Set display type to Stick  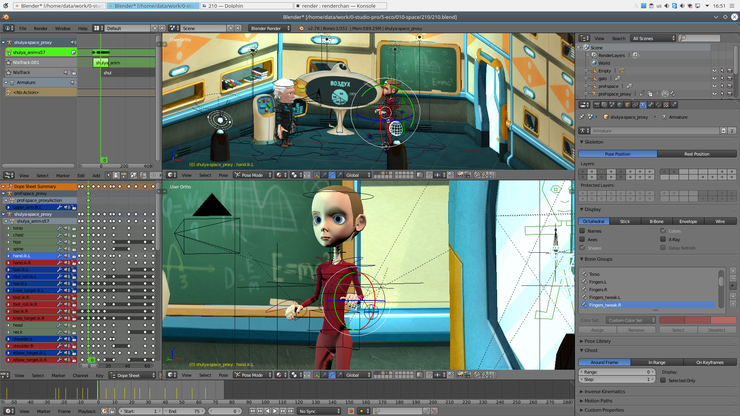coord(625,221)
